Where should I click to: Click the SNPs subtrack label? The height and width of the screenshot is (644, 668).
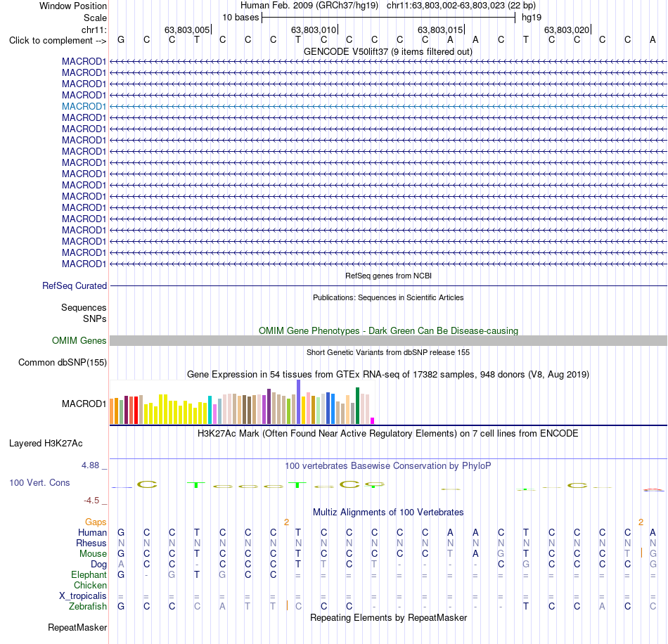click(95, 318)
